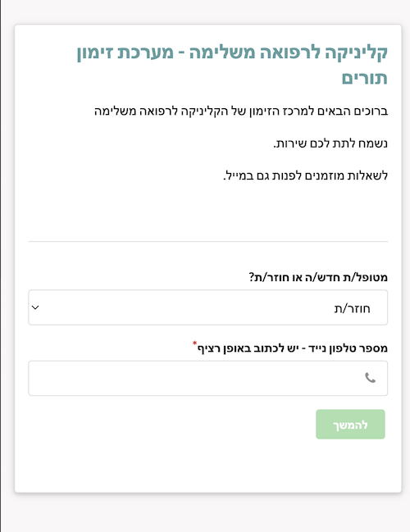Image resolution: width=410 pixels, height=532 pixels.
Task: Select the displayed "חוזר/ת" value text
Action: pos(352,309)
